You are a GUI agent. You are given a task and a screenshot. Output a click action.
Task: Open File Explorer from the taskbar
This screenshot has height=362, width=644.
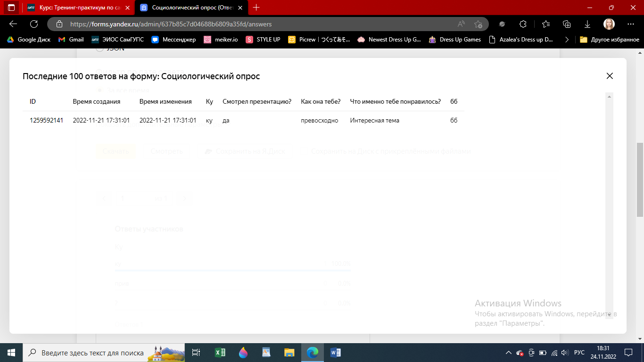(289, 352)
